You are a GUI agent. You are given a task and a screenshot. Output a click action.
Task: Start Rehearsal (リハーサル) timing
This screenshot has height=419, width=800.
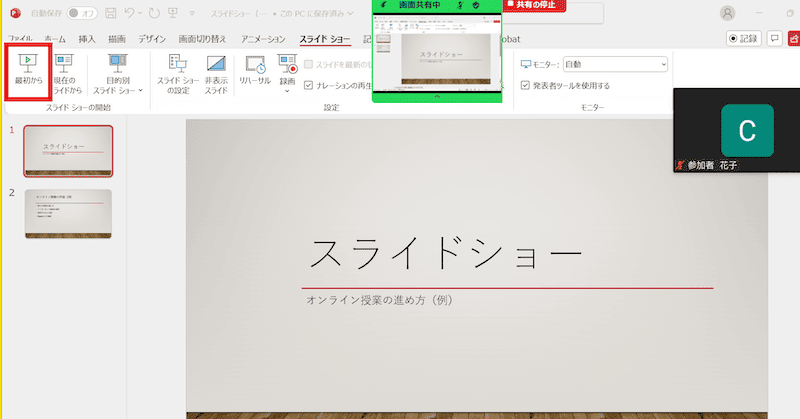(255, 70)
